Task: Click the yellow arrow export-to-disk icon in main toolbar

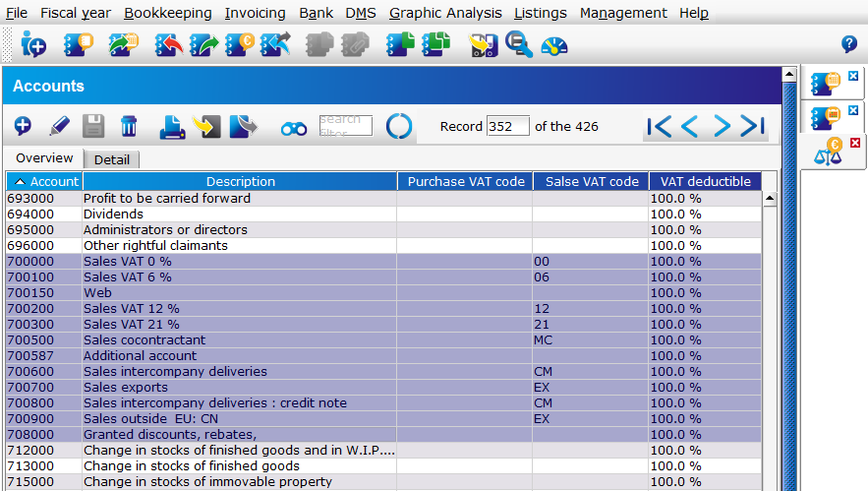Action: coord(483,44)
